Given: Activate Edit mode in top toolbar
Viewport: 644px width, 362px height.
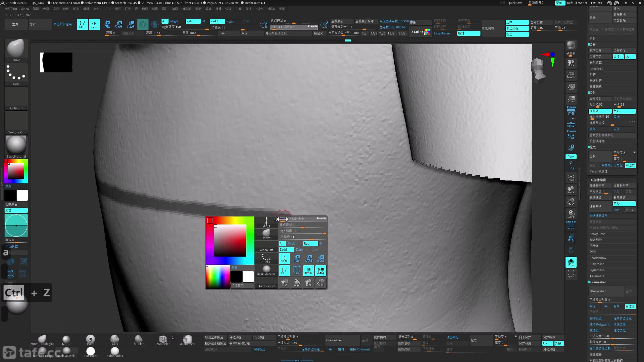Looking at the screenshot, I should [x=82, y=24].
